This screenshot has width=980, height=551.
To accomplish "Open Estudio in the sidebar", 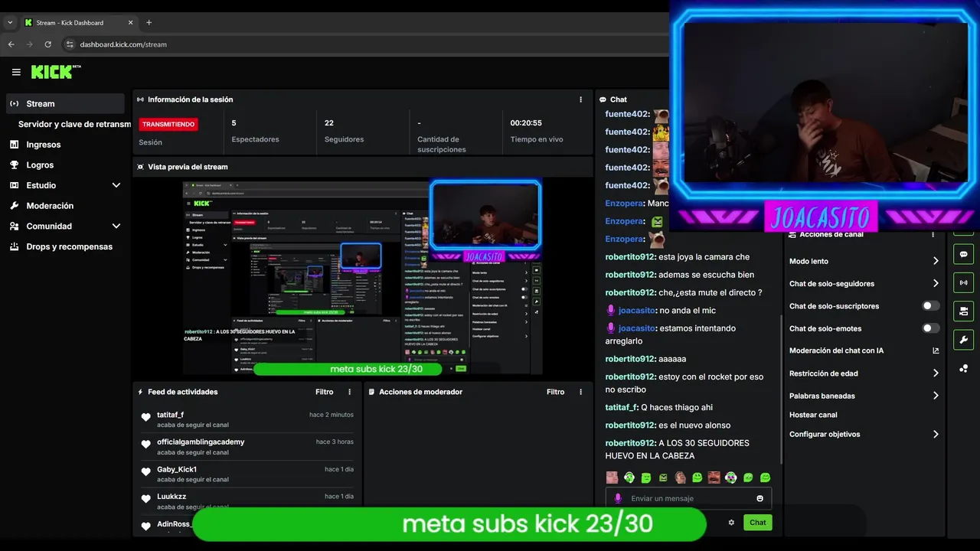I will coord(41,185).
